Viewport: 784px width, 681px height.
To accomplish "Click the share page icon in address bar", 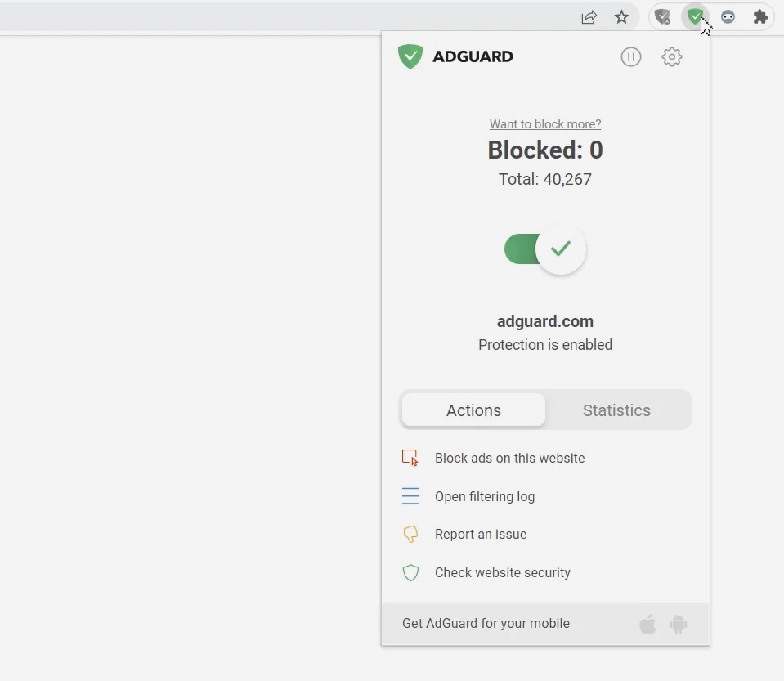I will (589, 17).
